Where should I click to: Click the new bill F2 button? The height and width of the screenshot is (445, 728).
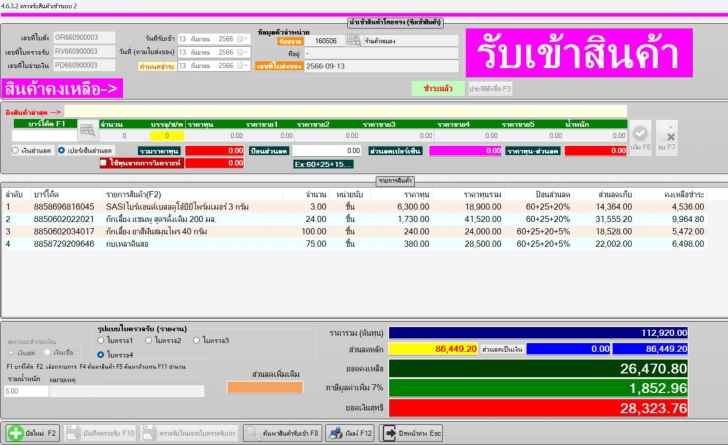(32, 433)
